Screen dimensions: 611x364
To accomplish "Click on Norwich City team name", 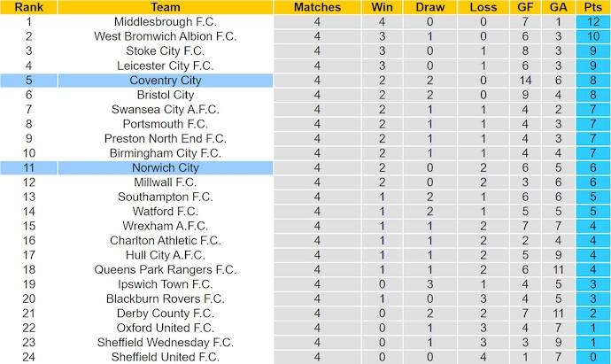I will coord(166,167).
